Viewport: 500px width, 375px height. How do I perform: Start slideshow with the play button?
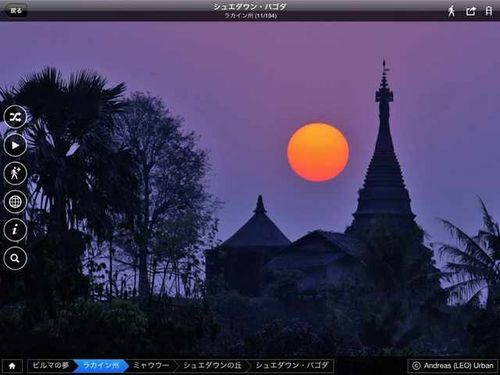15,145
